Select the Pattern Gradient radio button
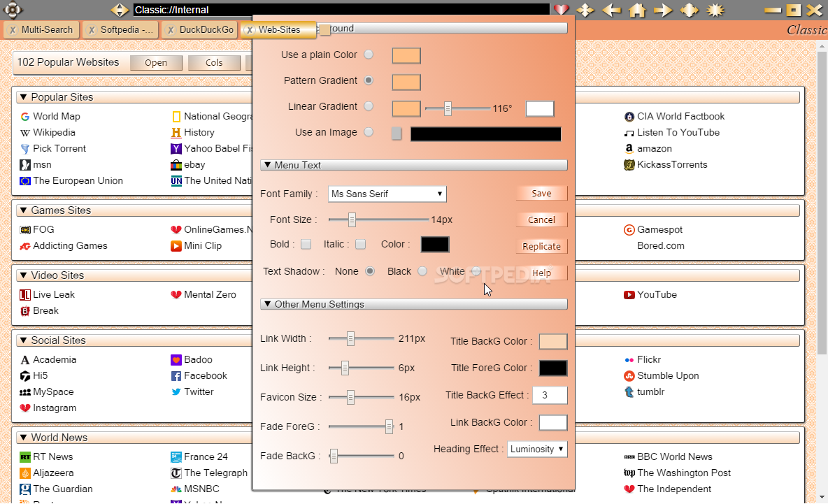This screenshot has width=828, height=504. [369, 80]
